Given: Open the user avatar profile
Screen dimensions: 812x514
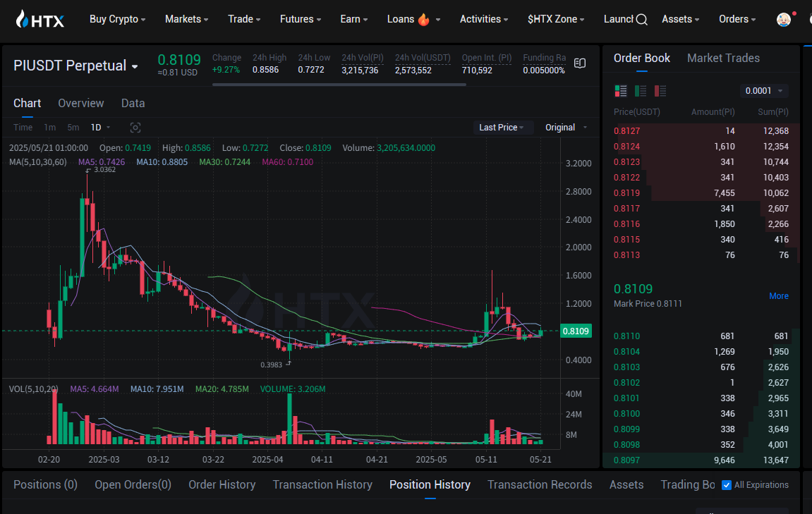Looking at the screenshot, I should [x=784, y=19].
